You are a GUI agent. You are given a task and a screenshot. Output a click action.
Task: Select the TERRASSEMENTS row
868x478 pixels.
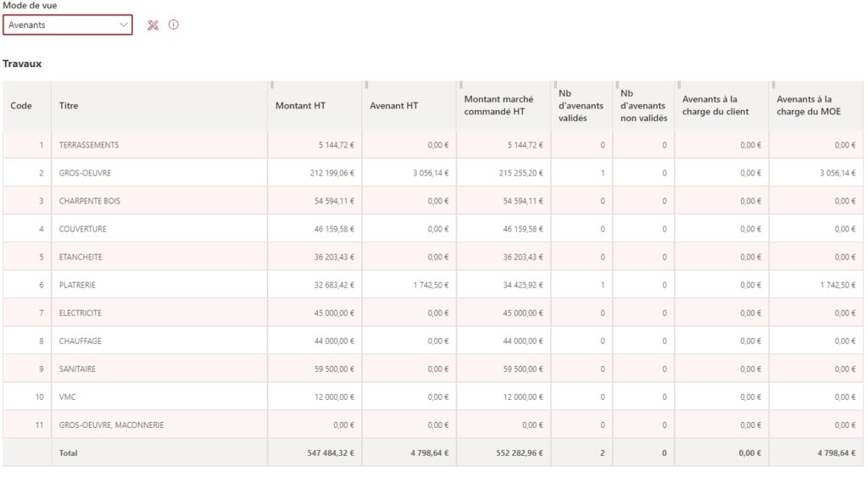[433, 145]
